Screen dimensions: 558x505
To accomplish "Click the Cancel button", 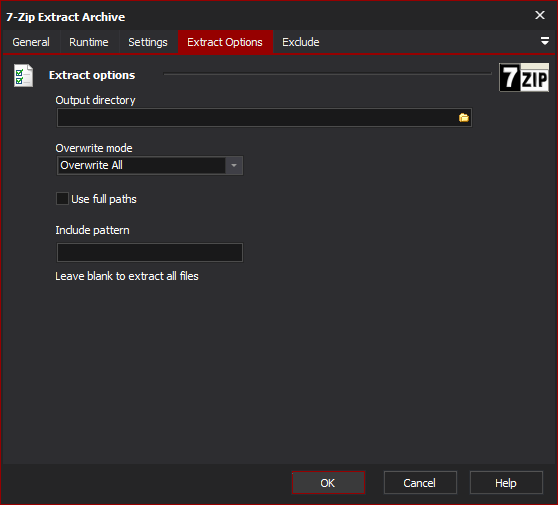I will (x=420, y=483).
